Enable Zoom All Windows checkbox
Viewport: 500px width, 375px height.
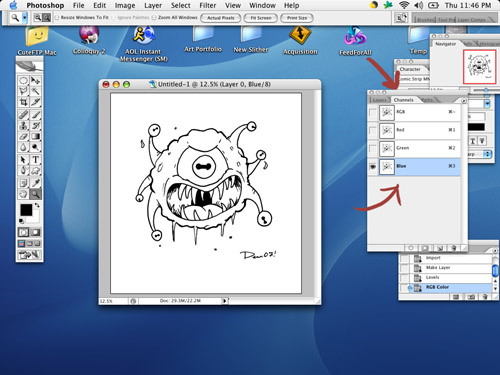pyautogui.click(x=154, y=17)
